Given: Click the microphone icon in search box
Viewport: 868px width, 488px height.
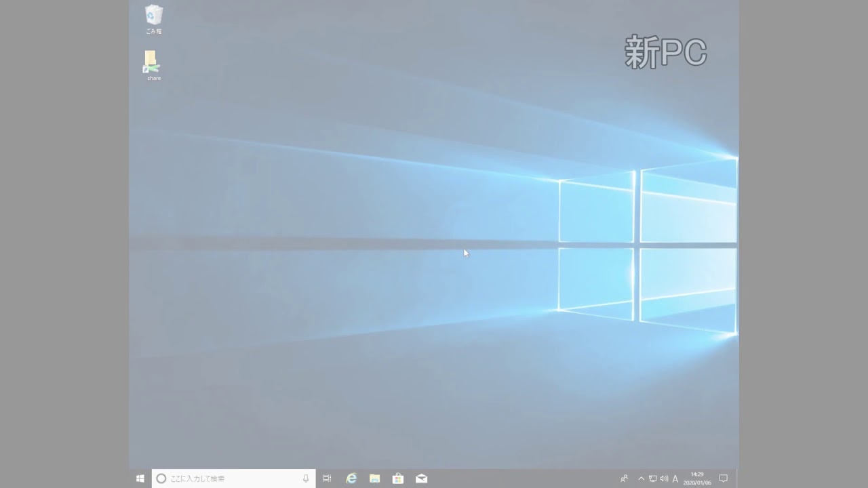Looking at the screenshot, I should click(x=306, y=479).
